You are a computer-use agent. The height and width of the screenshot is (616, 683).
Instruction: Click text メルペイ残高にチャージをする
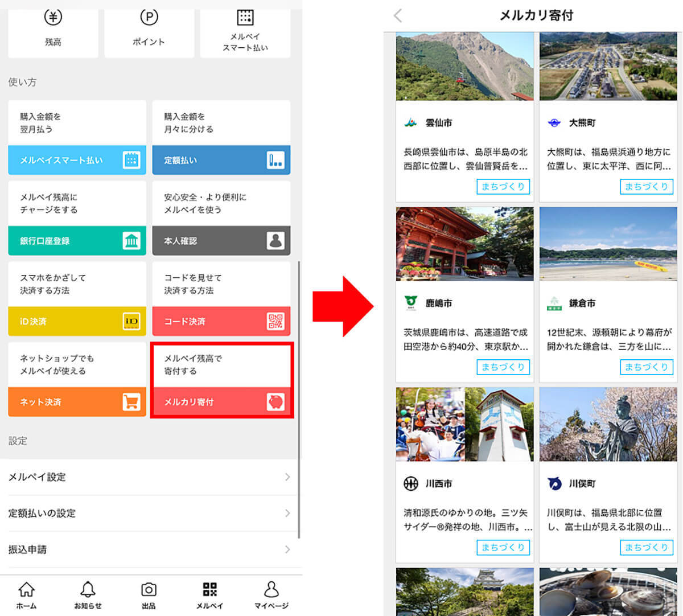tap(48, 203)
